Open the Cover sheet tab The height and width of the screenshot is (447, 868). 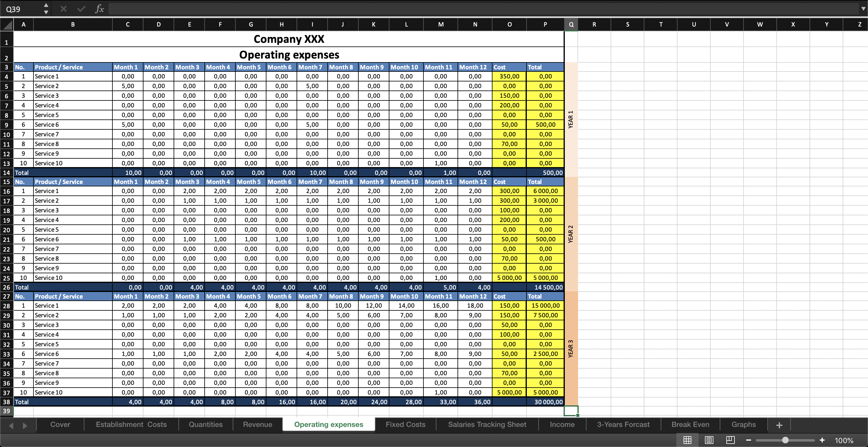coord(60,425)
